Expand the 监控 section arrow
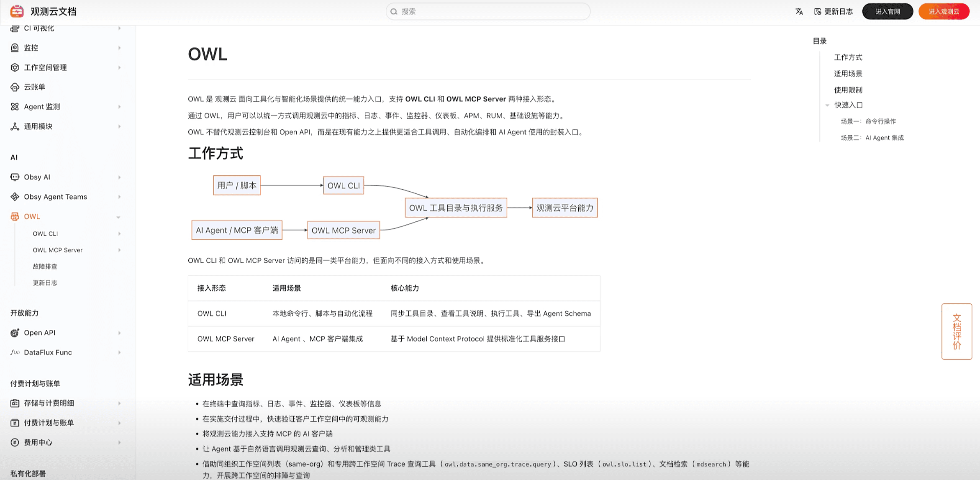This screenshot has width=980, height=480. pyautogui.click(x=119, y=48)
